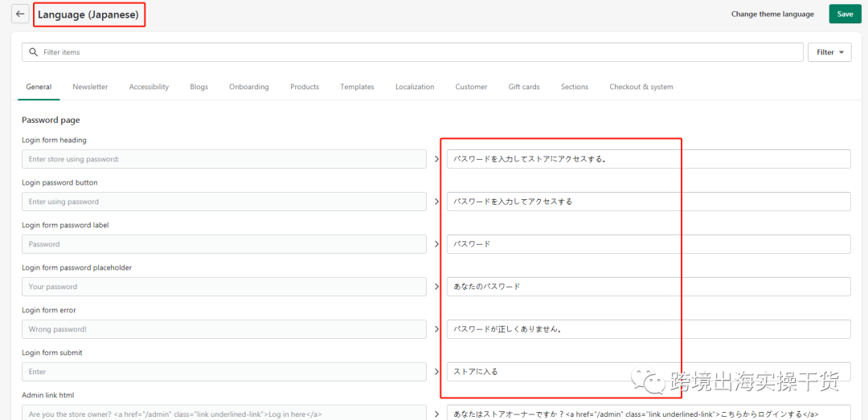Viewport: 868px width, 420px height.
Task: Click arrow beside Login form submit field
Action: click(436, 372)
